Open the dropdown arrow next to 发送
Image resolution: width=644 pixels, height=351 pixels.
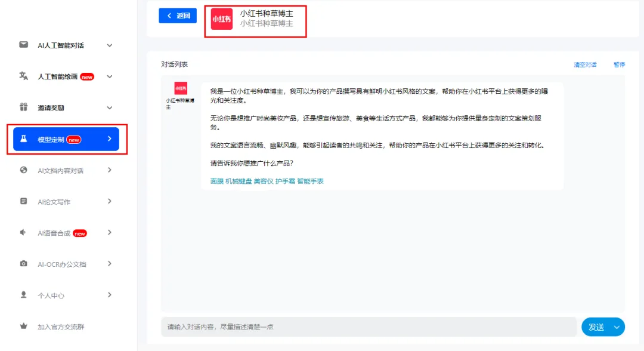coord(617,327)
